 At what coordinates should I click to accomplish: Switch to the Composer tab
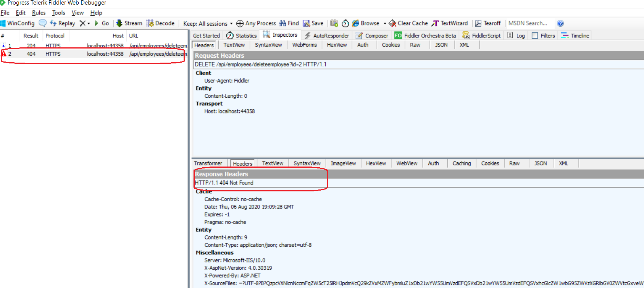[372, 36]
